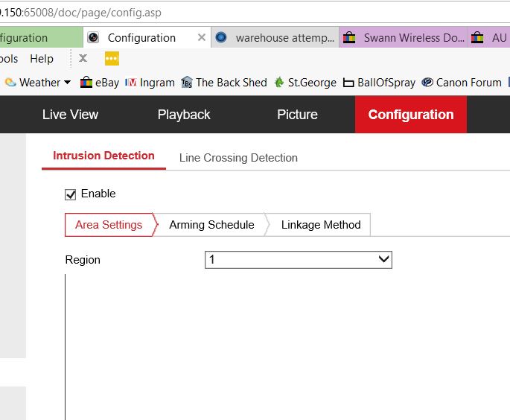The width and height of the screenshot is (510, 420).
Task: Go to Live View
Action: point(70,115)
